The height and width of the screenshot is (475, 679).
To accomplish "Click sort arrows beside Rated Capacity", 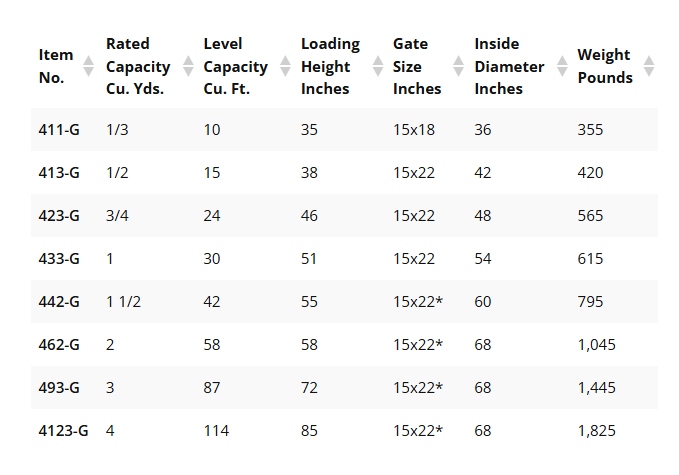I will 188,66.
